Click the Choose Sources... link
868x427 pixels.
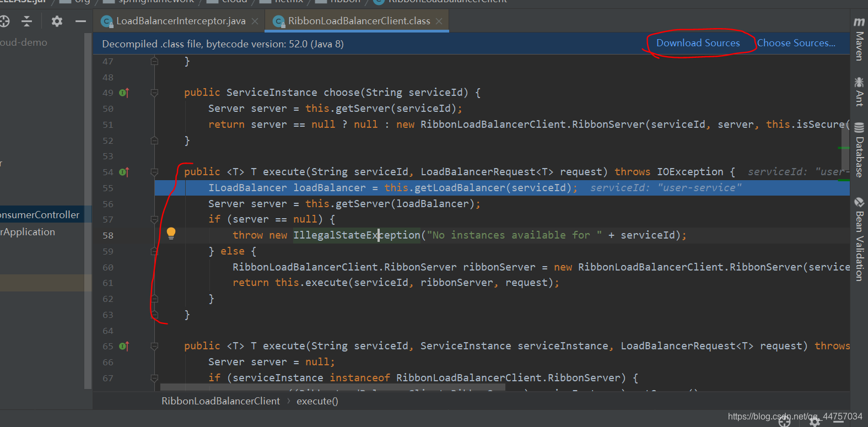tap(796, 43)
